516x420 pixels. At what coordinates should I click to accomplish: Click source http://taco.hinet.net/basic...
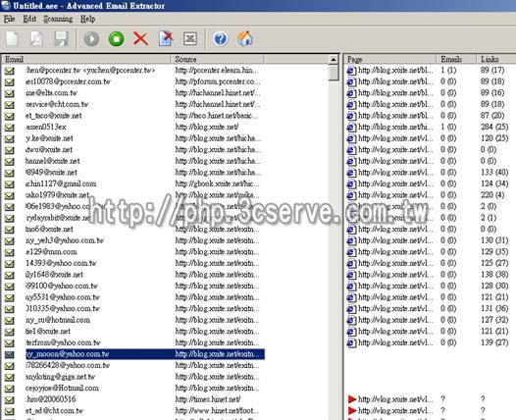217,116
